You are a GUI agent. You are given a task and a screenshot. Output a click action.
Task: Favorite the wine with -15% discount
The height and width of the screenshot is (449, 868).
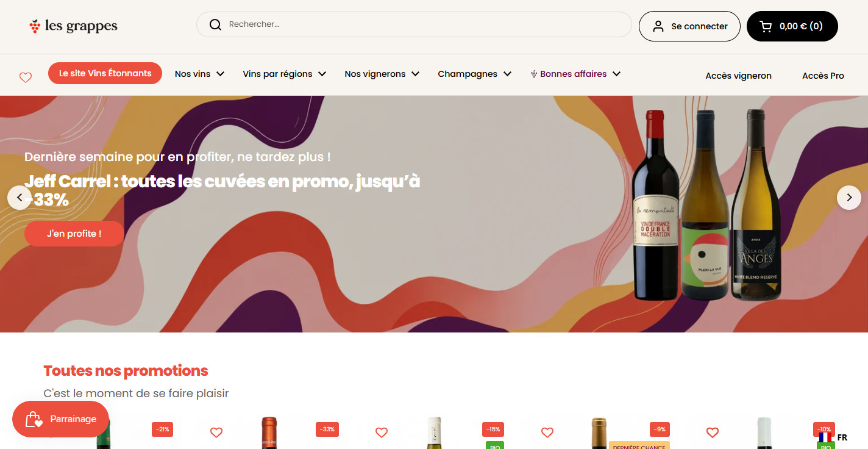pyautogui.click(x=382, y=433)
